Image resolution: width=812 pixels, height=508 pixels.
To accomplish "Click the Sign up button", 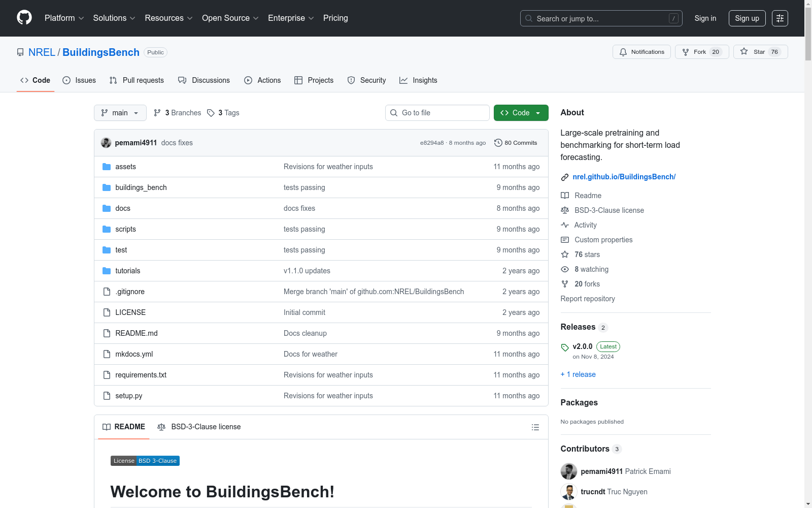I will click(747, 18).
